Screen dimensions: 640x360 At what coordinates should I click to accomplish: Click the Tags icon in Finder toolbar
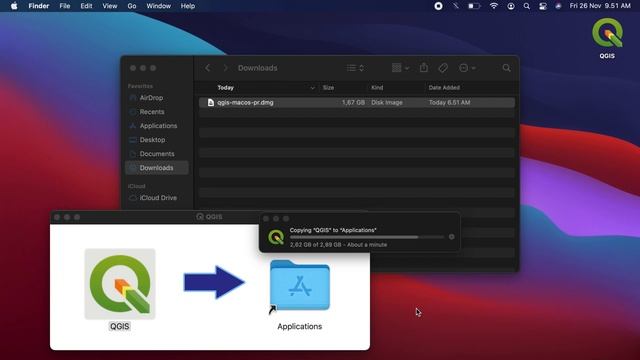point(443,68)
